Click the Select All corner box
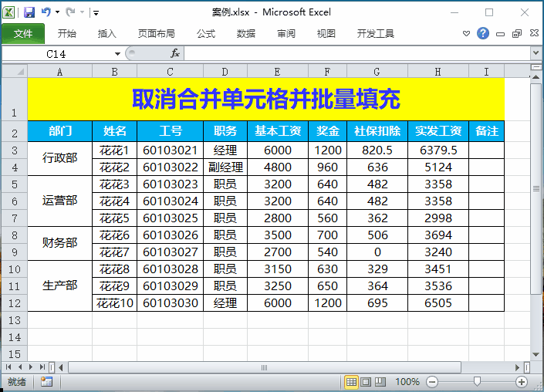This screenshot has width=544, height=392. (x=14, y=72)
